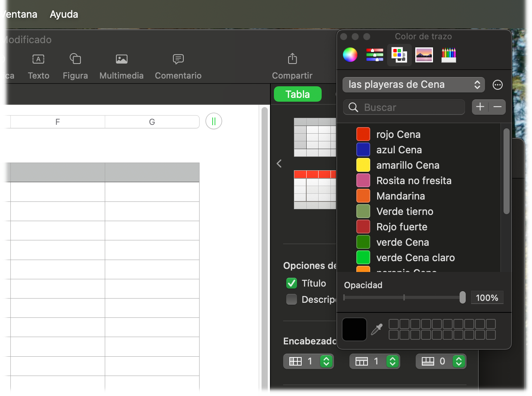The height and width of the screenshot is (396, 532).
Task: Change header columns count stepper
Action: [x=326, y=361]
